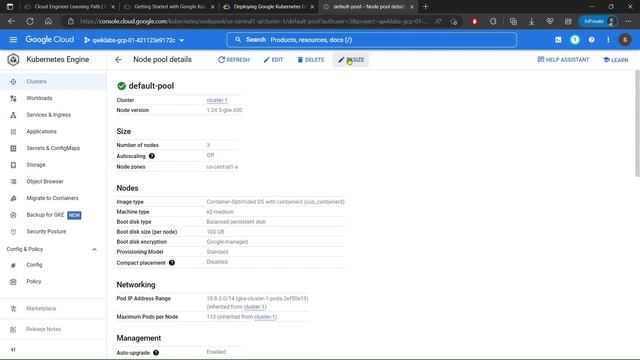The image size is (640, 360).
Task: Open cluster-1 link under Pod IP Address Range
Action: click(x=254, y=307)
